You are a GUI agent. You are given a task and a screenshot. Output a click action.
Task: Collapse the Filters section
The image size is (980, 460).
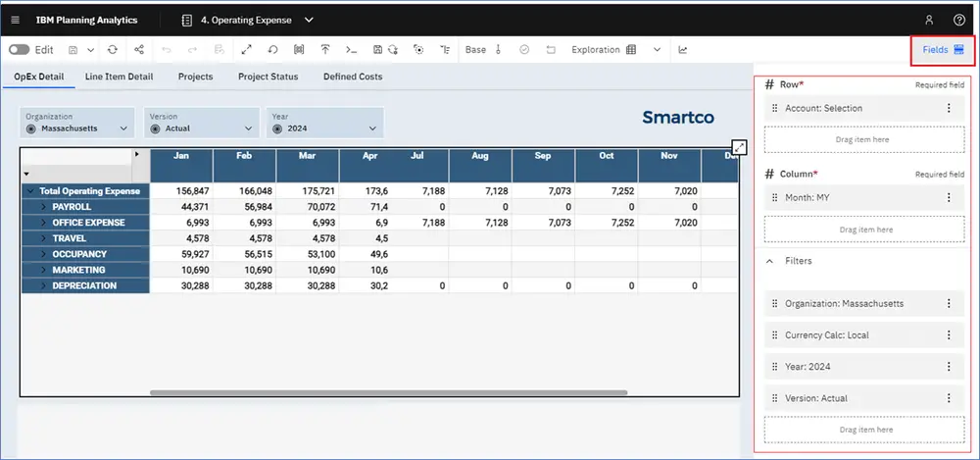pos(769,261)
